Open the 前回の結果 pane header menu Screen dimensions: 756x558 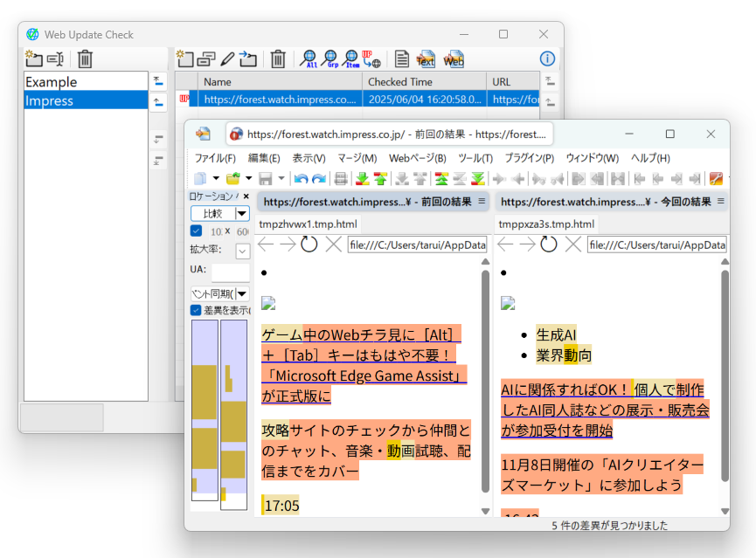[x=482, y=202]
